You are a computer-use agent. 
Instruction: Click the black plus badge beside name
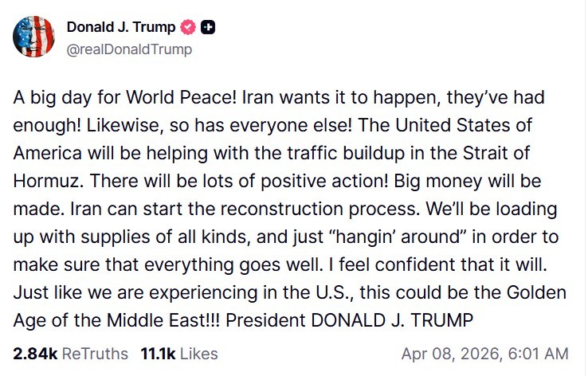(207, 27)
